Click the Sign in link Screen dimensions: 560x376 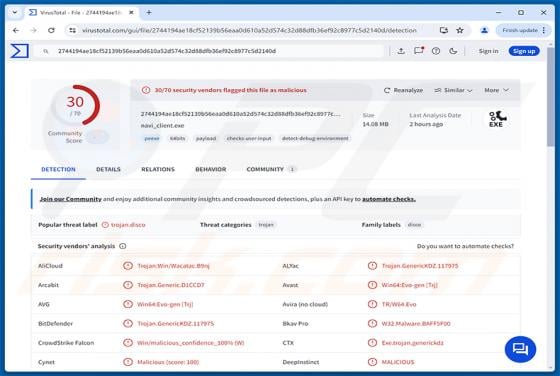[x=488, y=51]
